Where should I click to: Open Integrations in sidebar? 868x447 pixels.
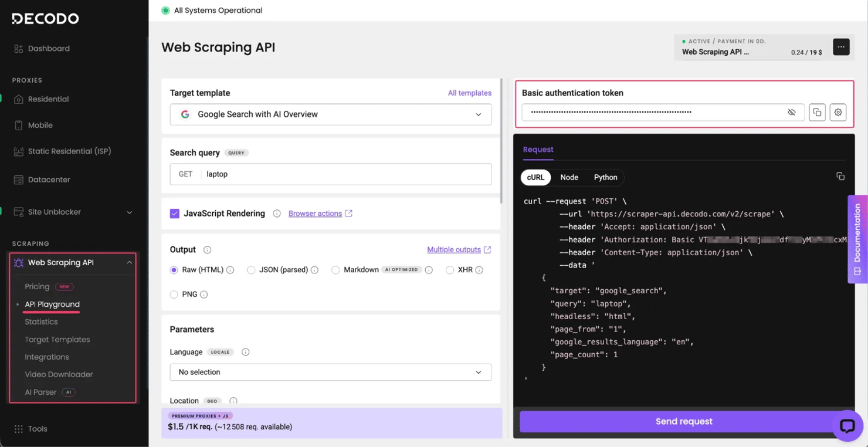(x=47, y=357)
